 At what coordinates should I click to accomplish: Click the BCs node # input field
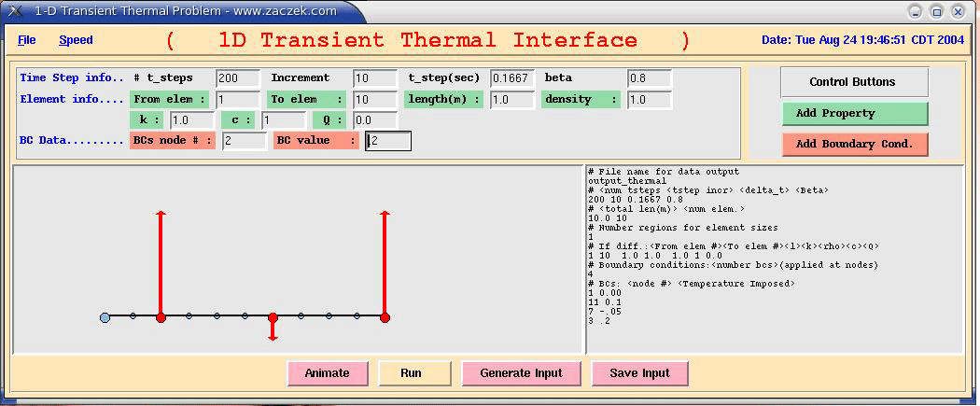(245, 141)
